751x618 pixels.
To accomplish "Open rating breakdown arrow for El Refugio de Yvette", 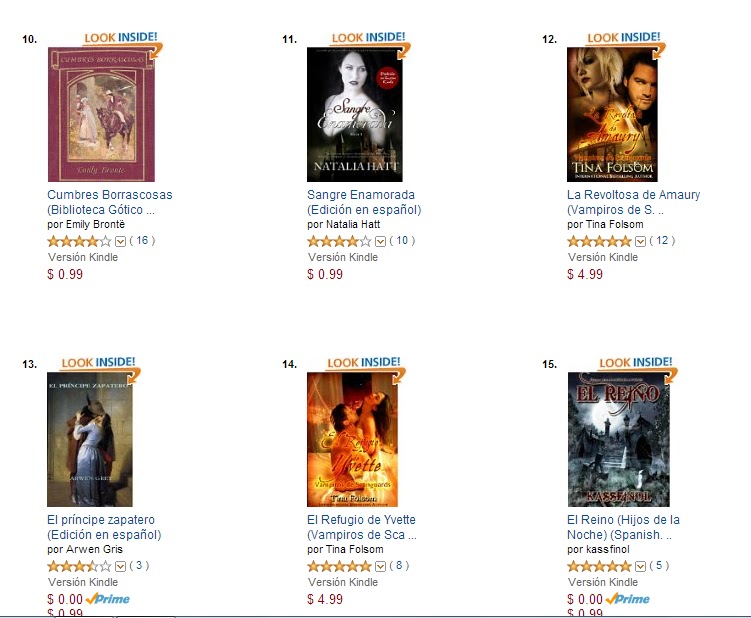I will [x=380, y=566].
